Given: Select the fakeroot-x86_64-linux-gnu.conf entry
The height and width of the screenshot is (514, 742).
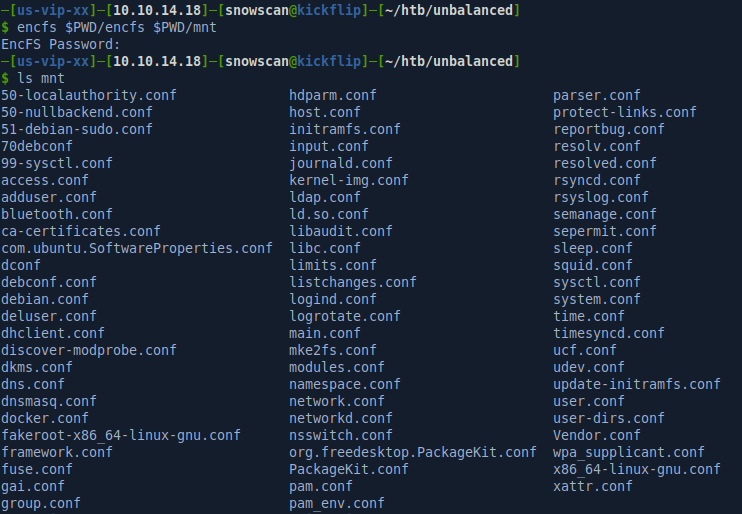Looking at the screenshot, I should coord(121,435).
